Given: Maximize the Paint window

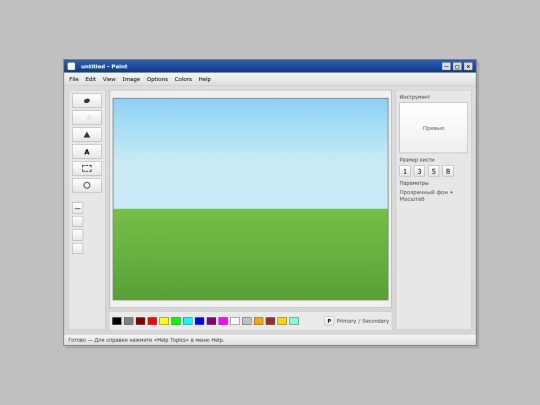Looking at the screenshot, I should tap(457, 66).
